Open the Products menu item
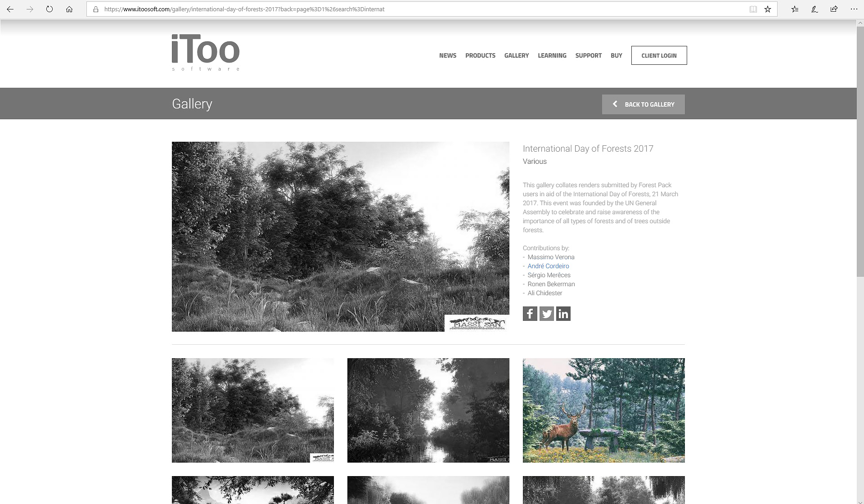 pos(480,55)
